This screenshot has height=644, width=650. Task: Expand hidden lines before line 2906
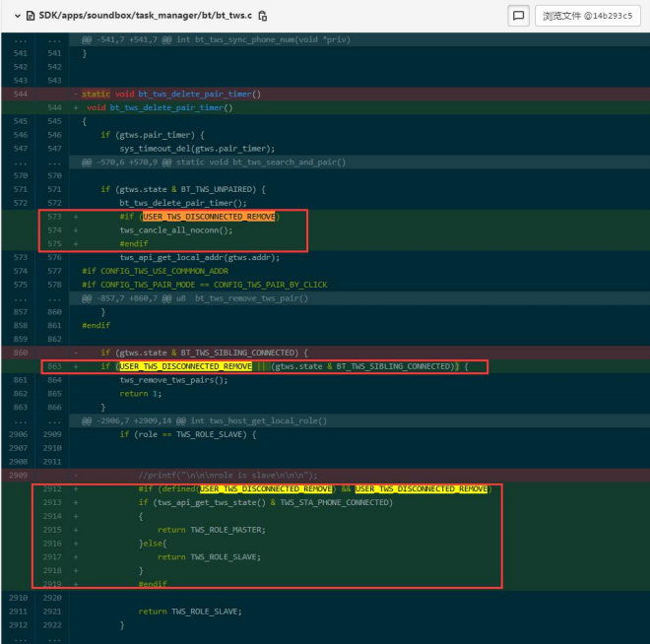tap(34, 420)
